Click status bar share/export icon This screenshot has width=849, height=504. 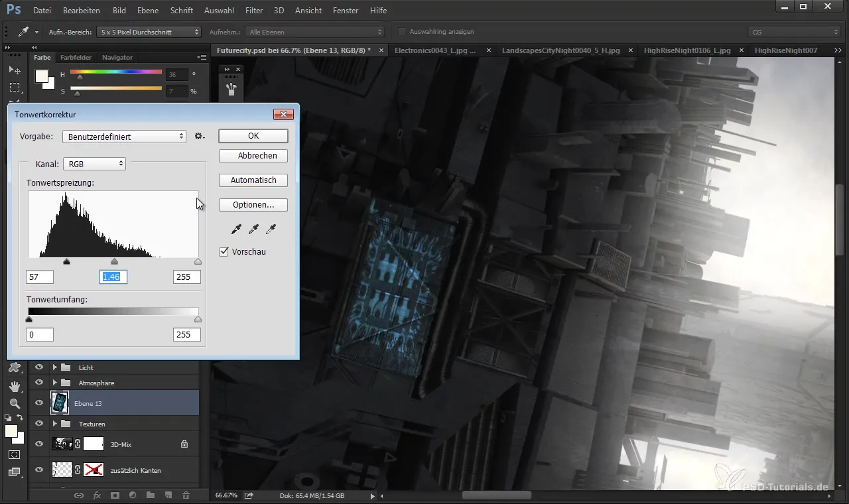pos(249,495)
